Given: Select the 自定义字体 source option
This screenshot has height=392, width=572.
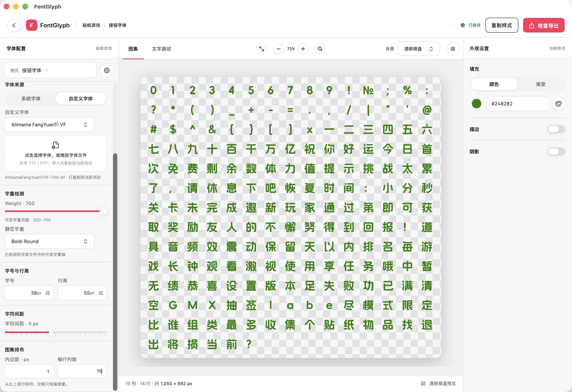Looking at the screenshot, I should [x=81, y=99].
